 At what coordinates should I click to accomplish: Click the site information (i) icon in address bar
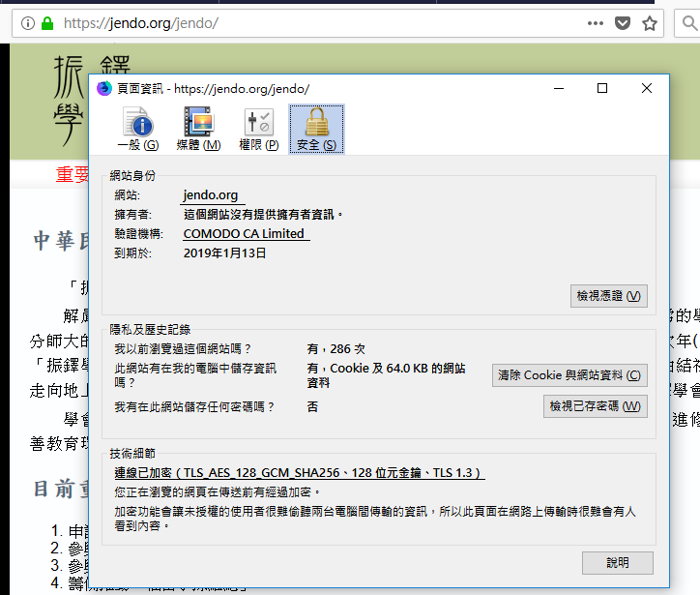pos(26,22)
